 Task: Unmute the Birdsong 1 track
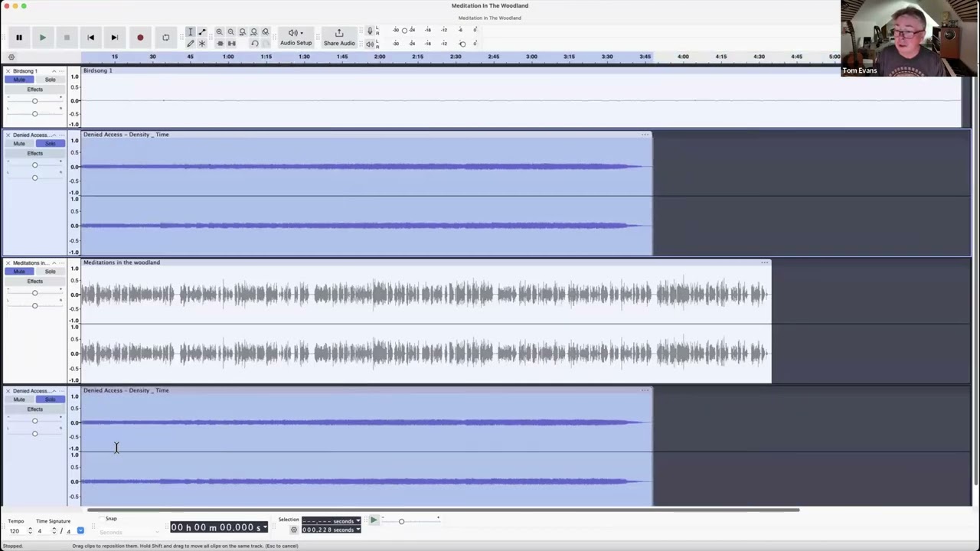pyautogui.click(x=19, y=80)
